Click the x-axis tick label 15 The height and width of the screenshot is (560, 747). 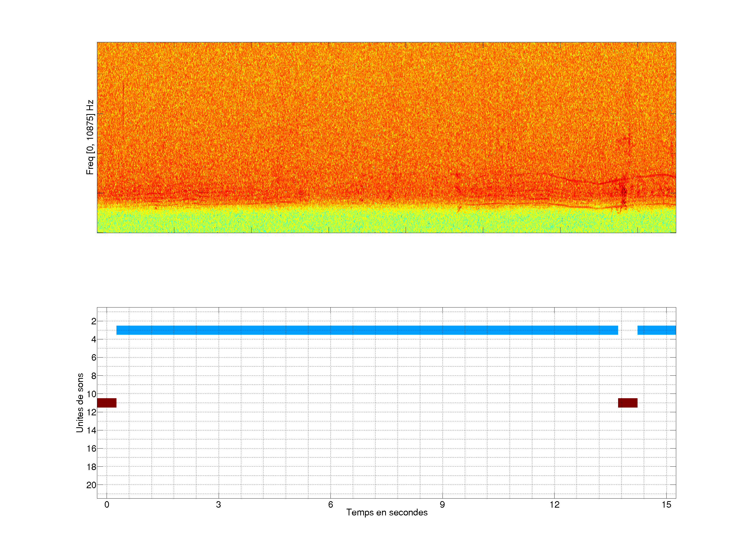pos(666,505)
